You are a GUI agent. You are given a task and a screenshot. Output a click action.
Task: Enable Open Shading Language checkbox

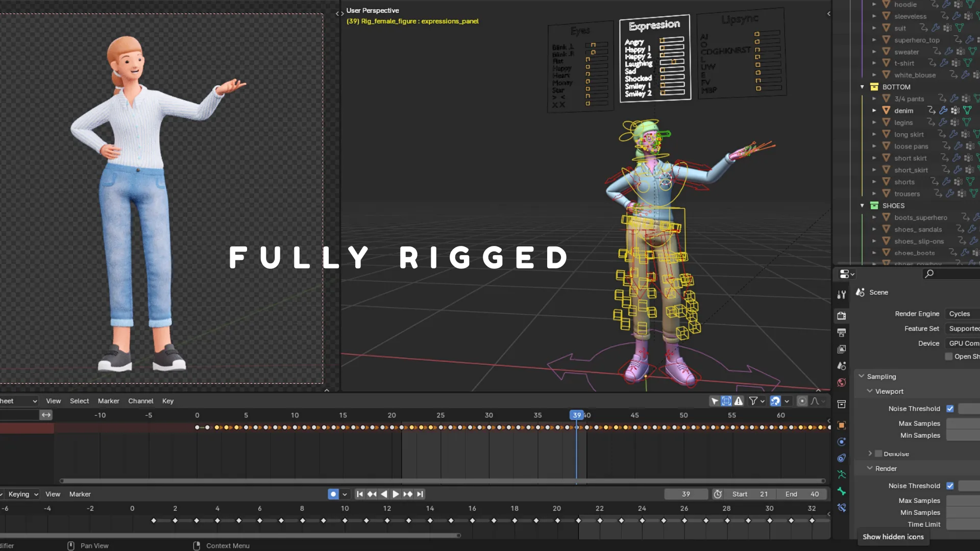pos(948,356)
